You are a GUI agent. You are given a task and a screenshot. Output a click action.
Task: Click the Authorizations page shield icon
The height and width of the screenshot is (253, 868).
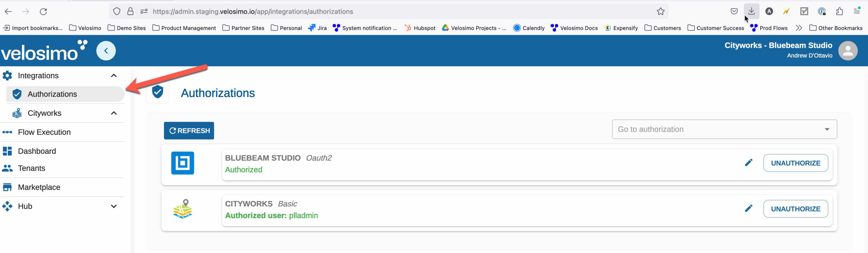[157, 92]
